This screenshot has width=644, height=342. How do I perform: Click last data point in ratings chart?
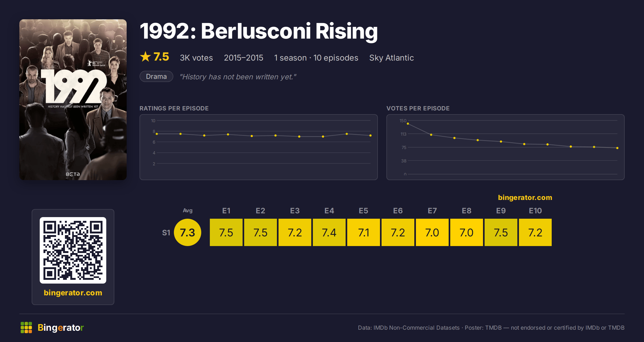click(x=371, y=135)
